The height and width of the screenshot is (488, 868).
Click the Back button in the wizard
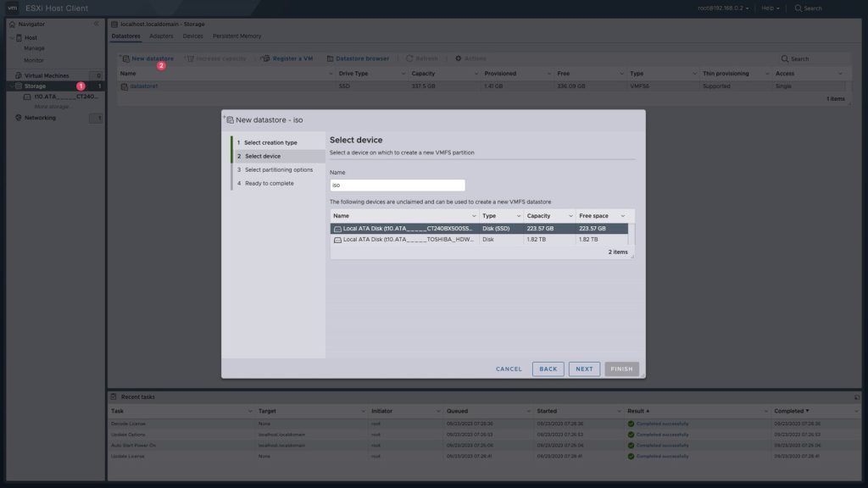click(548, 369)
